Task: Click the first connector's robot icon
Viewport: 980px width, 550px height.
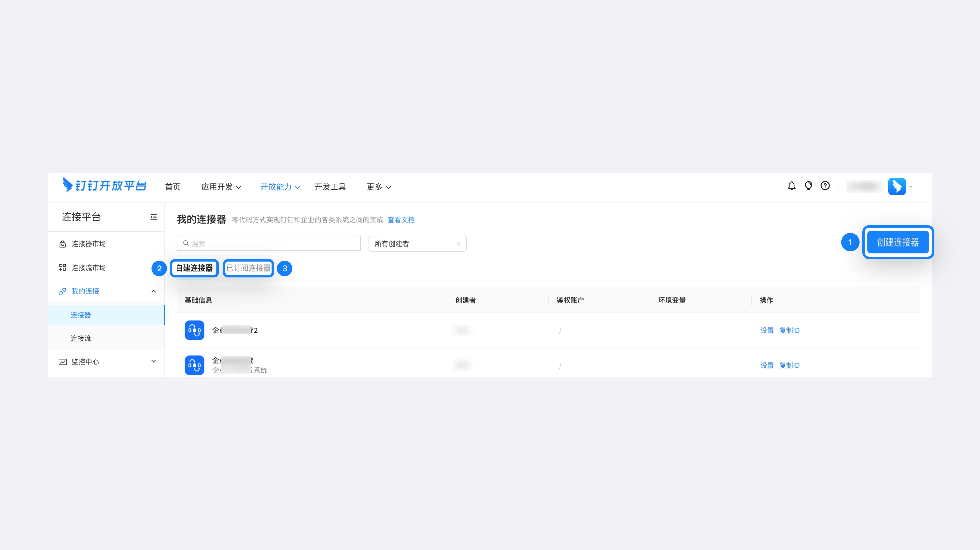Action: pyautogui.click(x=194, y=330)
